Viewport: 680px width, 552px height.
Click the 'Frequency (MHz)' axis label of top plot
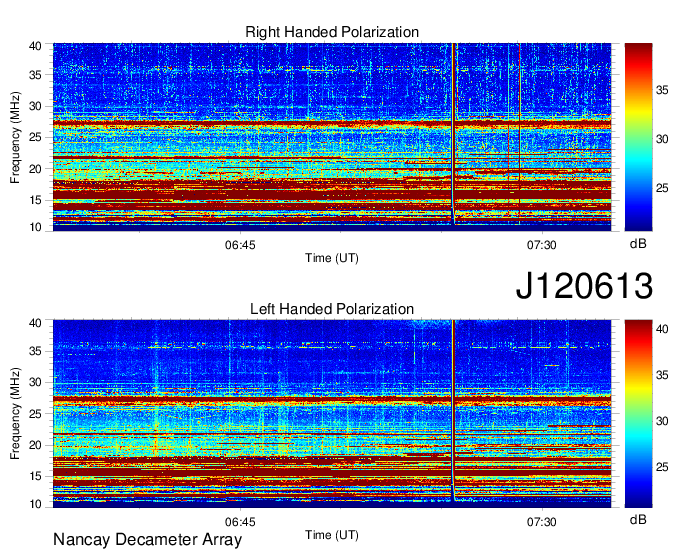point(15,137)
